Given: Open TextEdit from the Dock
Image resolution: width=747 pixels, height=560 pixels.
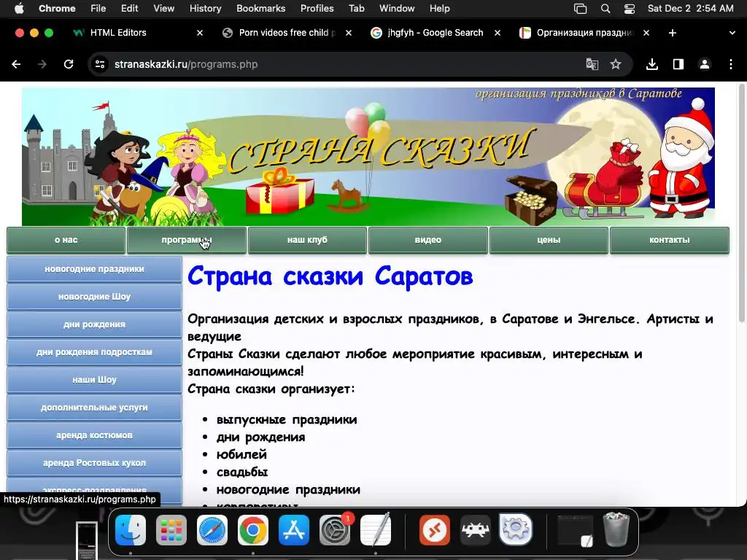Looking at the screenshot, I should tap(376, 529).
